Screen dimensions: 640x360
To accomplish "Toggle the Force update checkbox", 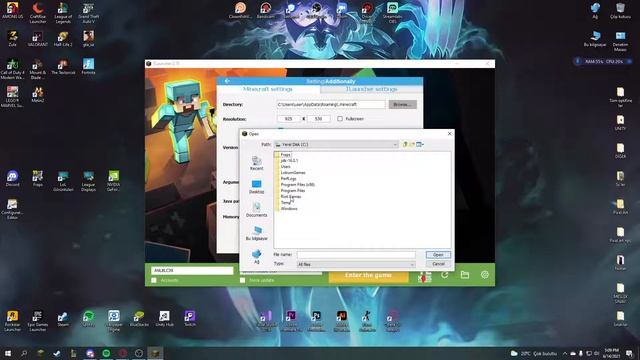I will (242, 280).
